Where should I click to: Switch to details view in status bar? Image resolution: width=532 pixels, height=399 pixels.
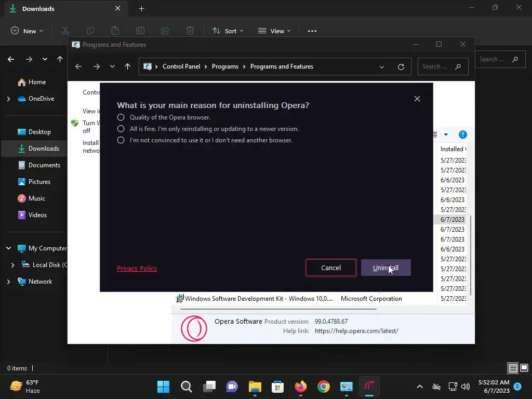[x=513, y=368]
